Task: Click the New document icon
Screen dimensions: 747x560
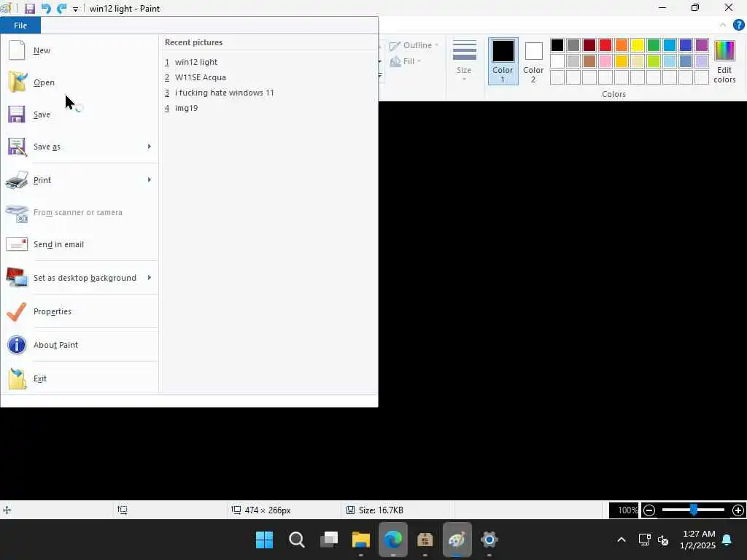Action: [17, 50]
